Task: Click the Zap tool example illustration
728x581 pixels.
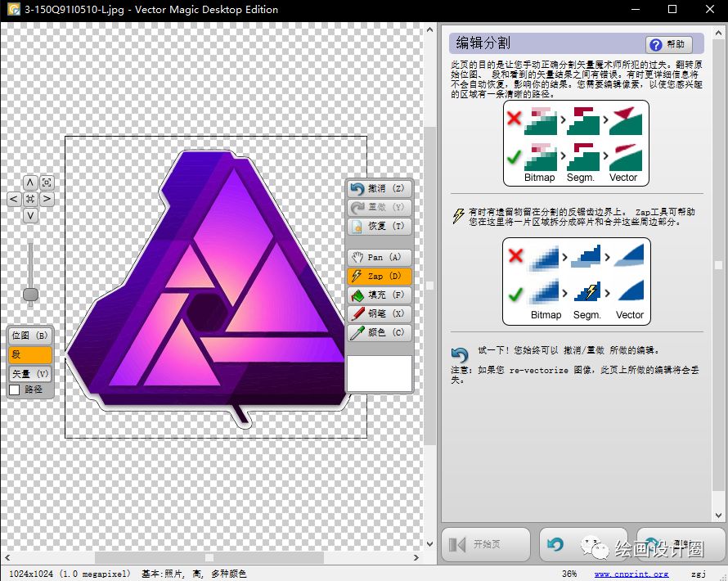Action: point(576,281)
